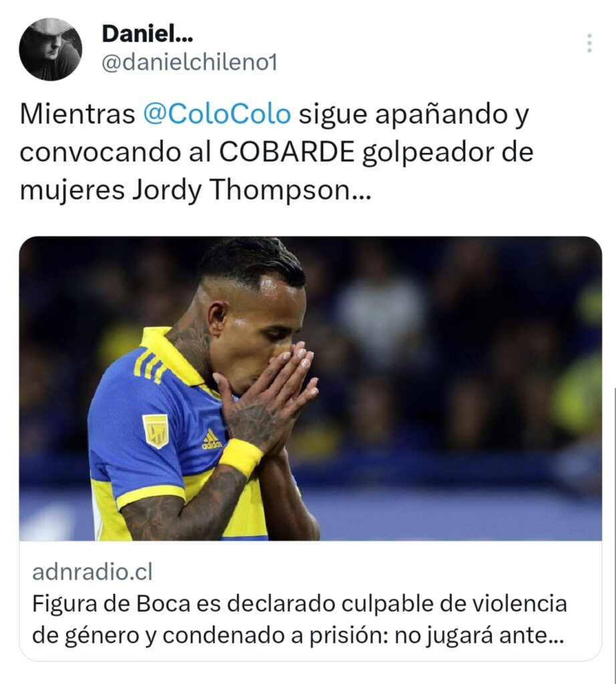Screen dimensions: 616x684
Task: Open the article photo of the Boca player
Action: coord(310,389)
